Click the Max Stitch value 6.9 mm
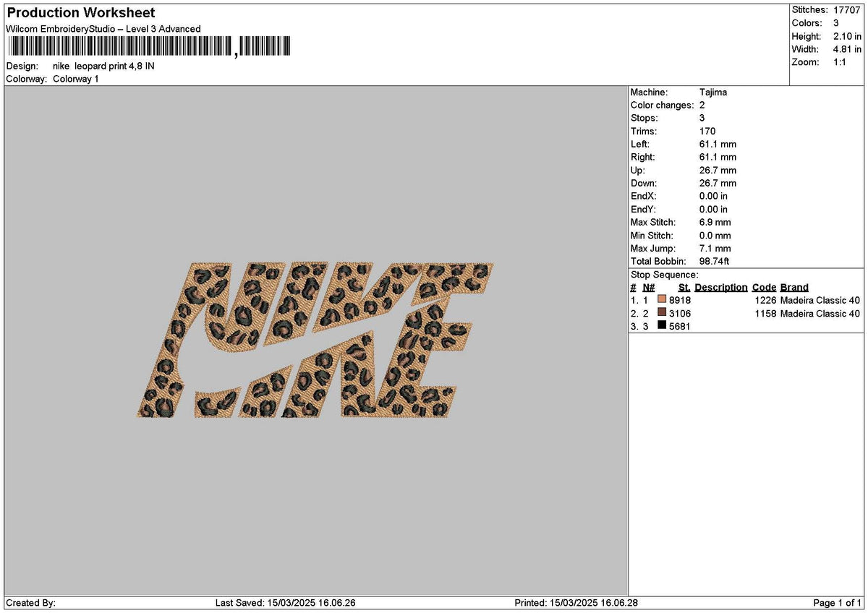This screenshot has width=868, height=613. tap(715, 222)
